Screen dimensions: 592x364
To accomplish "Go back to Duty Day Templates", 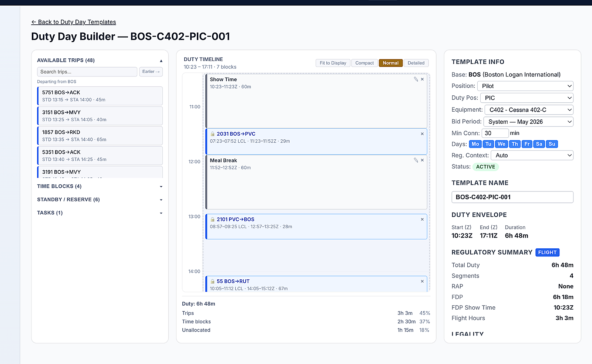I will point(74,22).
